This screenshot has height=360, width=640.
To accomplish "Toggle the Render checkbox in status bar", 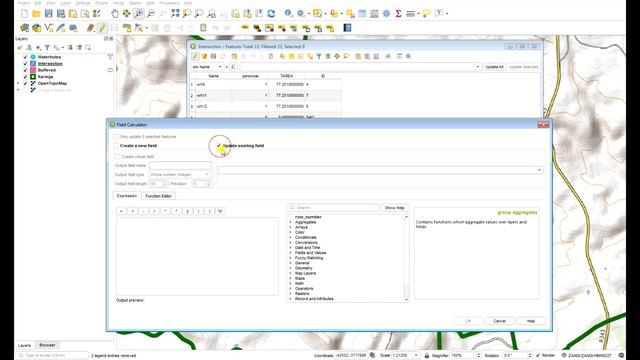I will 538,356.
